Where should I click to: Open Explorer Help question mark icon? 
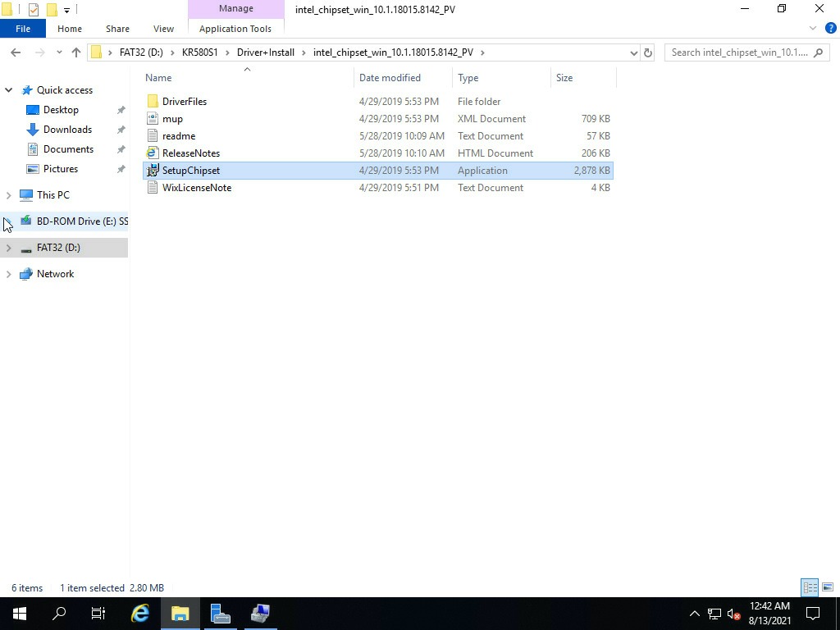click(830, 29)
